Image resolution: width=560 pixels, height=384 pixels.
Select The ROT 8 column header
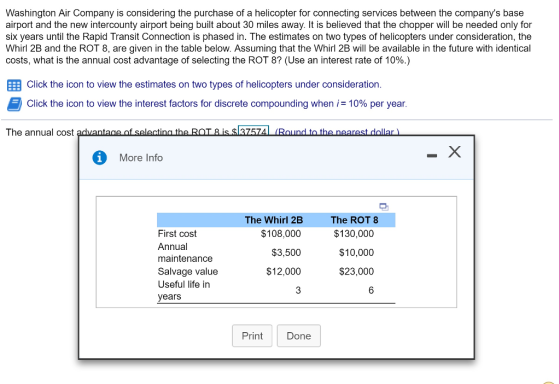point(354,220)
